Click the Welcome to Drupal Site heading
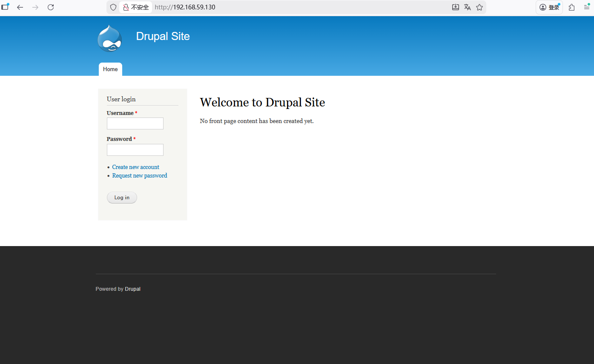The height and width of the screenshot is (364, 594). point(262,102)
